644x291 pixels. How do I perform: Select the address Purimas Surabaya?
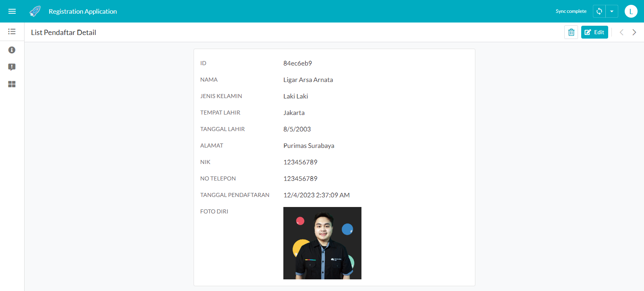coord(309,145)
